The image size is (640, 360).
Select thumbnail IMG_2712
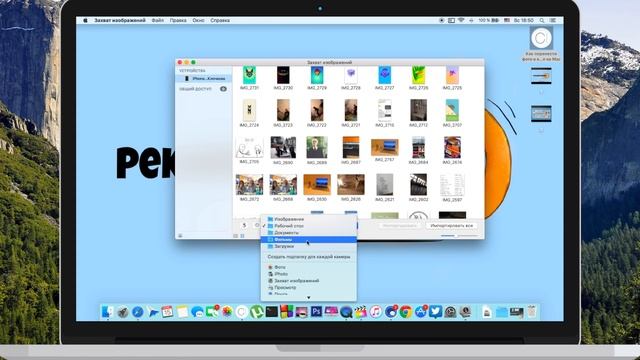(x=418, y=110)
